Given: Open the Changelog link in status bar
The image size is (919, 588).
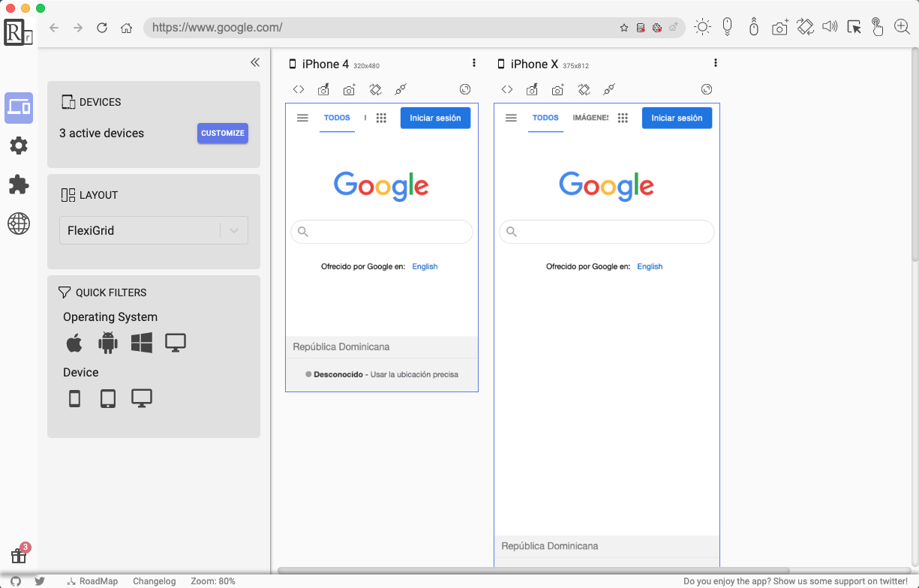Looking at the screenshot, I should pyautogui.click(x=155, y=581).
